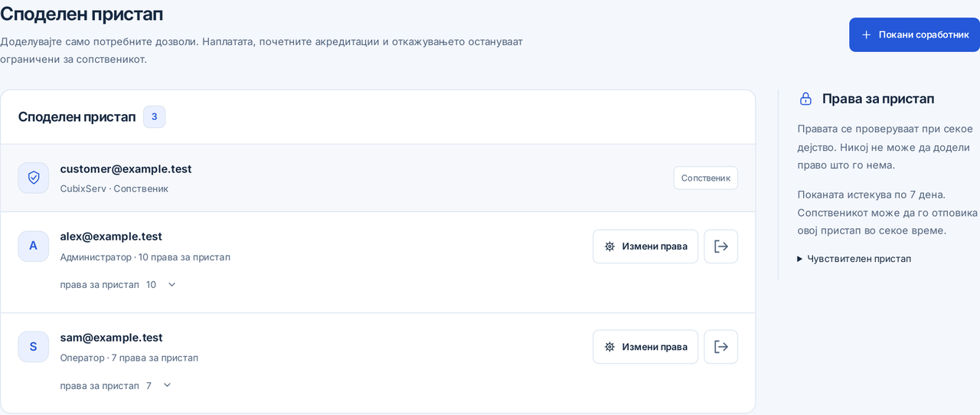The width and height of the screenshot is (980, 415).
Task: Click the Права за пристап heading
Action: click(x=878, y=99)
